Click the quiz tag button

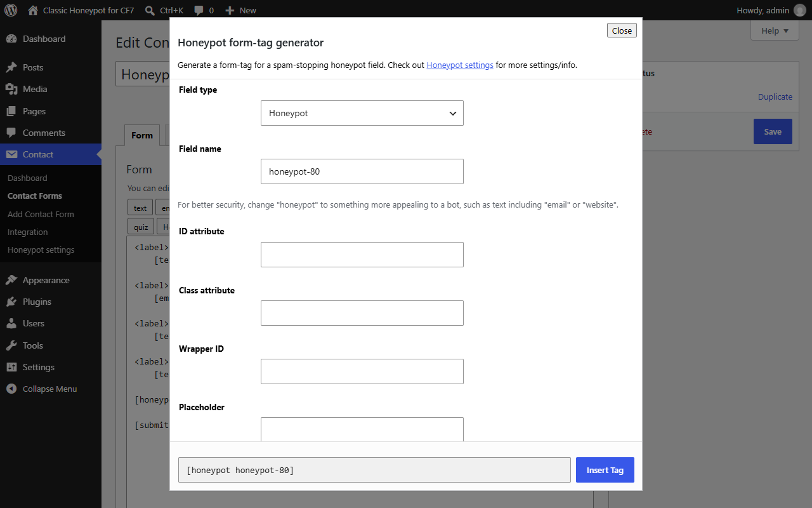coord(141,227)
